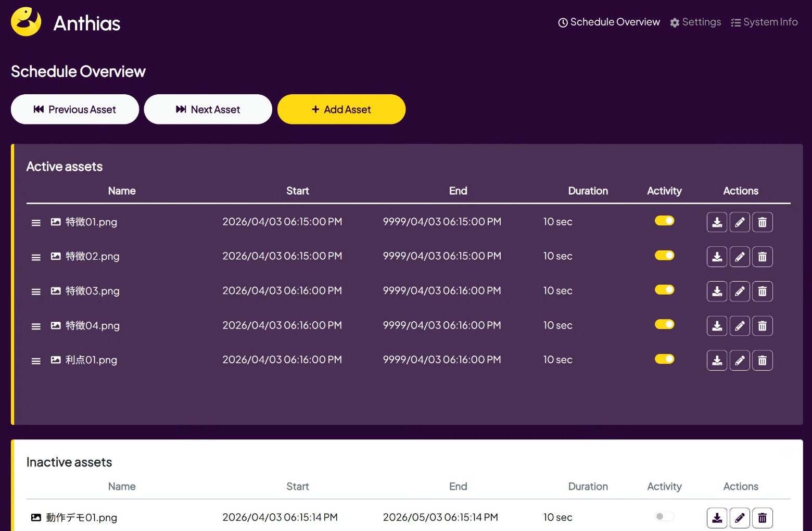Image resolution: width=812 pixels, height=531 pixels.
Task: Enable activity for 動作デモ01.png
Action: click(664, 516)
